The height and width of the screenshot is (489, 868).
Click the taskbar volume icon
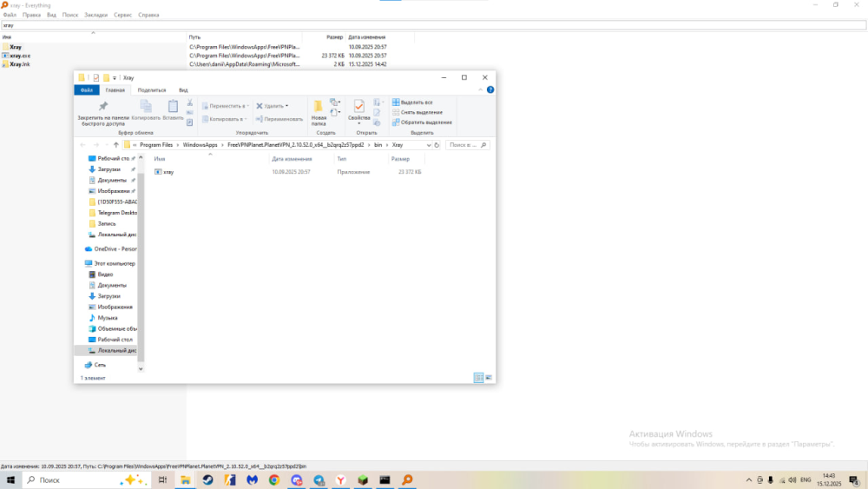tap(792, 480)
